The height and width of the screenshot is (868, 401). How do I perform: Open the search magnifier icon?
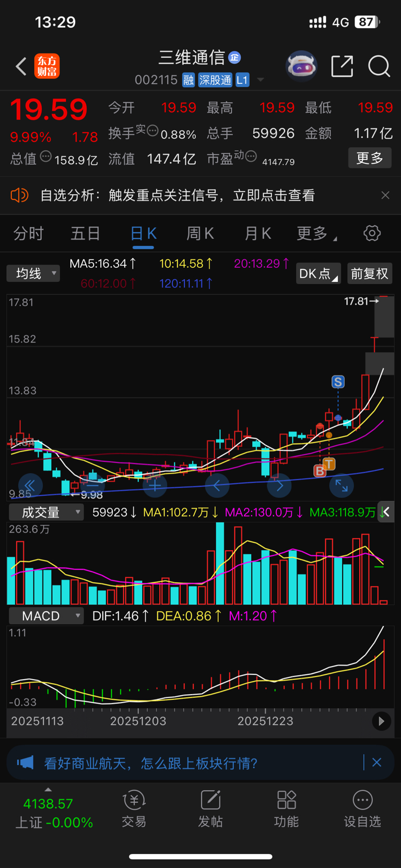[379, 66]
